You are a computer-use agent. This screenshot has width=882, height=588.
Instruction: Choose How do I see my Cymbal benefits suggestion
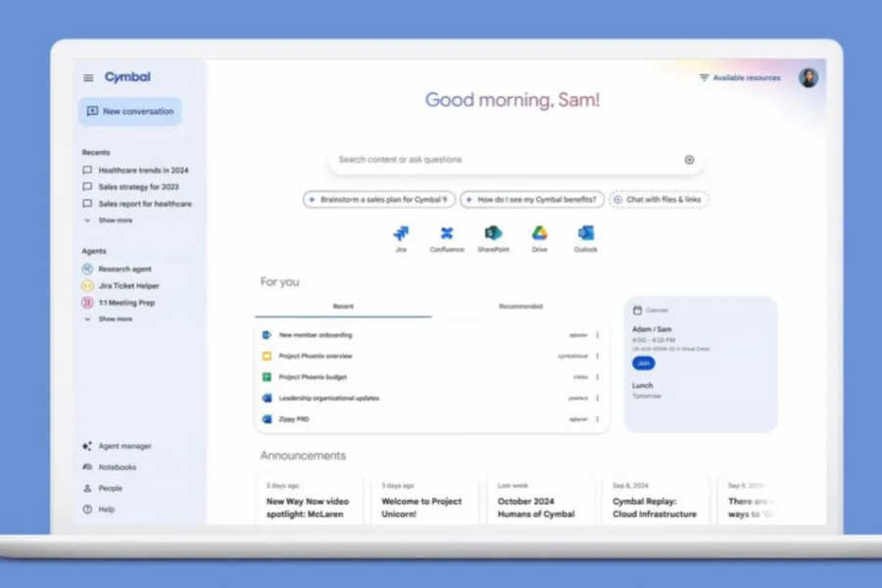click(x=532, y=200)
